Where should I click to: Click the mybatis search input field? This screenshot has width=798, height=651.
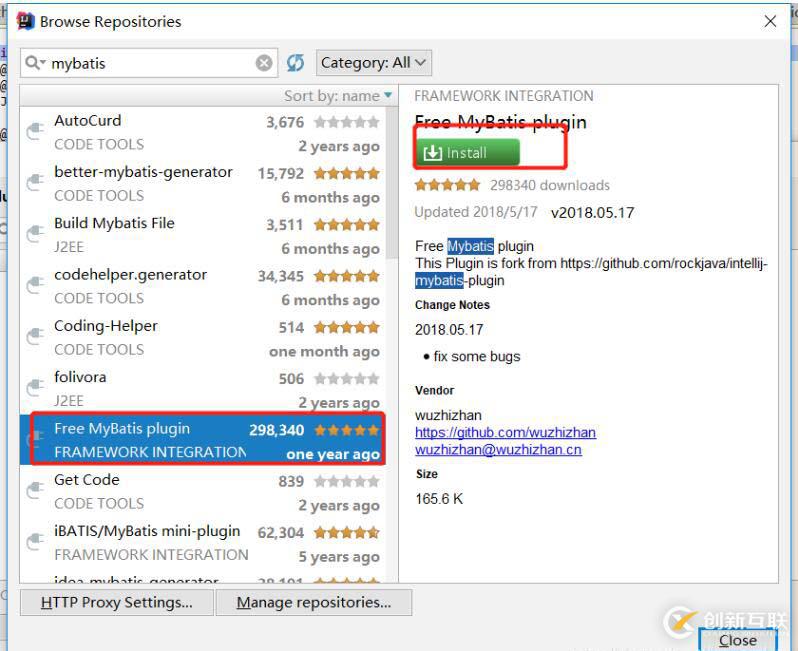tap(150, 63)
